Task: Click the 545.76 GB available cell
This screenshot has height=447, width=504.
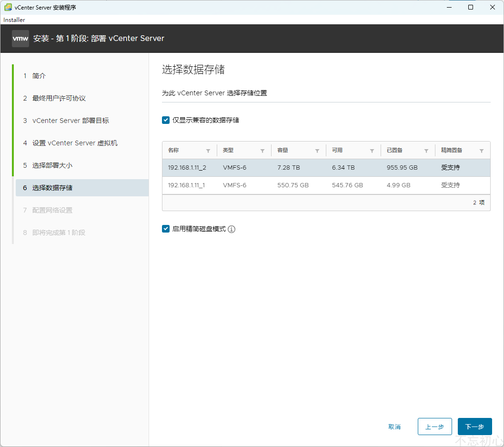Action: coord(347,185)
